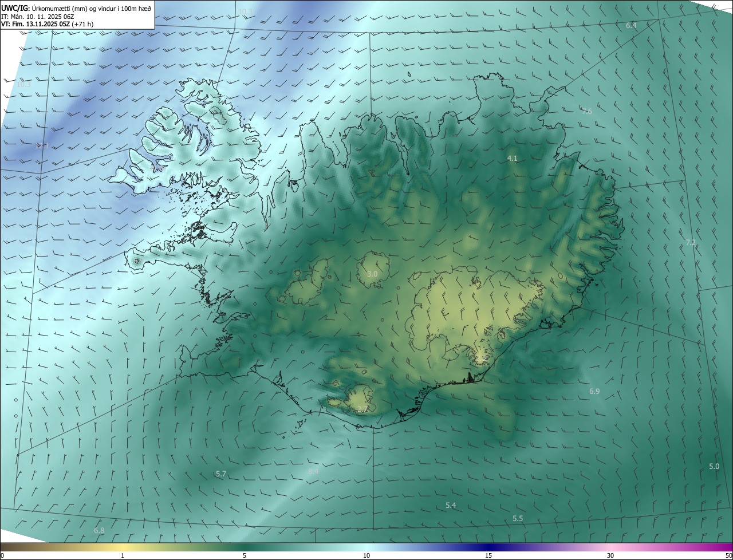Select the "IT: Mán. 10. 11. 2025 06Z" line
This screenshot has height=560, width=733.
[38, 16]
